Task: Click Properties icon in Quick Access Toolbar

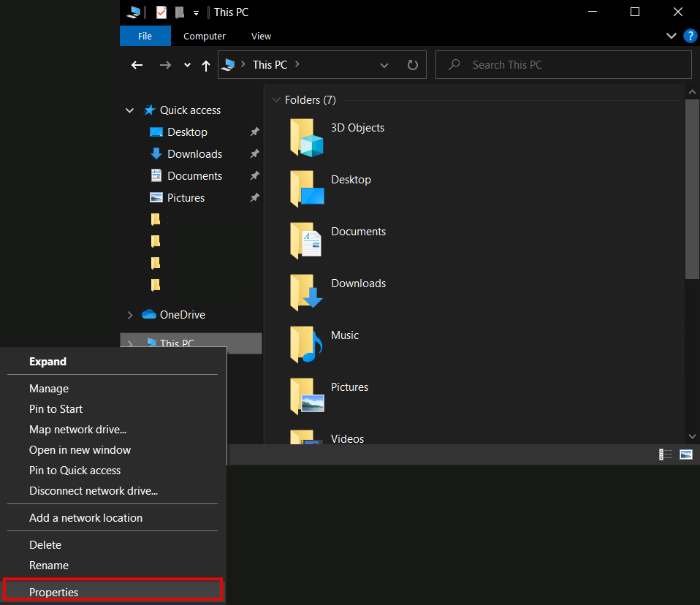Action: [161, 12]
